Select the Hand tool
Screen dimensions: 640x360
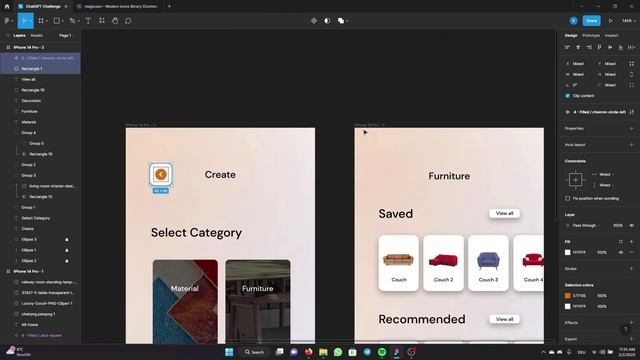tap(115, 21)
